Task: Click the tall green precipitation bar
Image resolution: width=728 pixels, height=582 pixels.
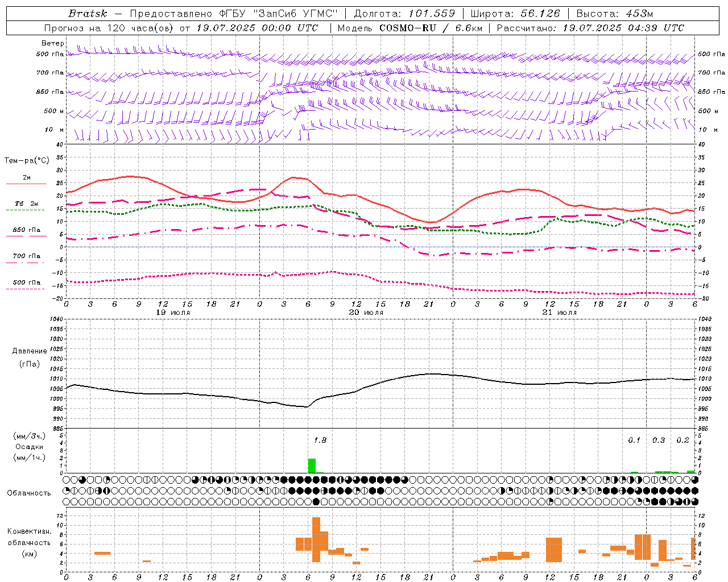Action: [312, 465]
